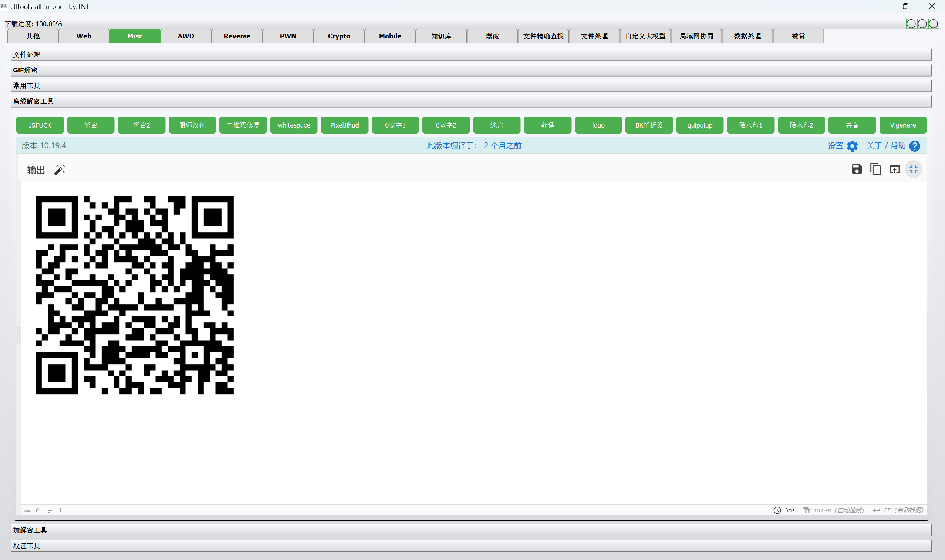The height and width of the screenshot is (560, 945).
Task: Click the 版本 10.19.4 label
Action: pos(44,146)
